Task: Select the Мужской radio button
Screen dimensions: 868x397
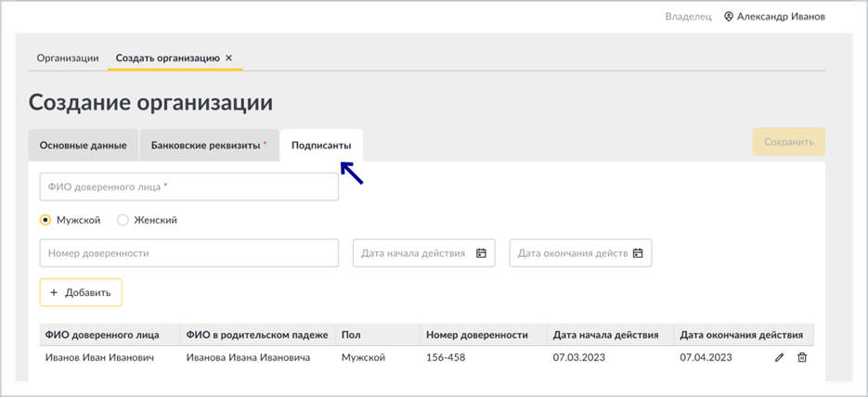Action: coord(45,220)
